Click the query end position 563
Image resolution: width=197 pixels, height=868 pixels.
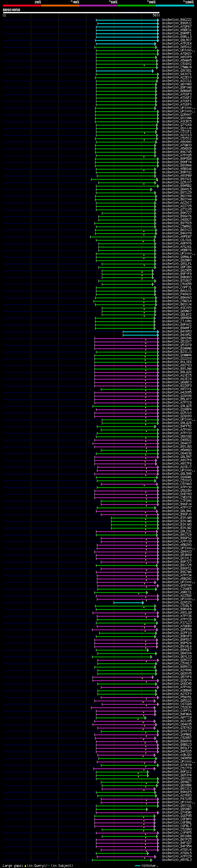pos(155,15)
